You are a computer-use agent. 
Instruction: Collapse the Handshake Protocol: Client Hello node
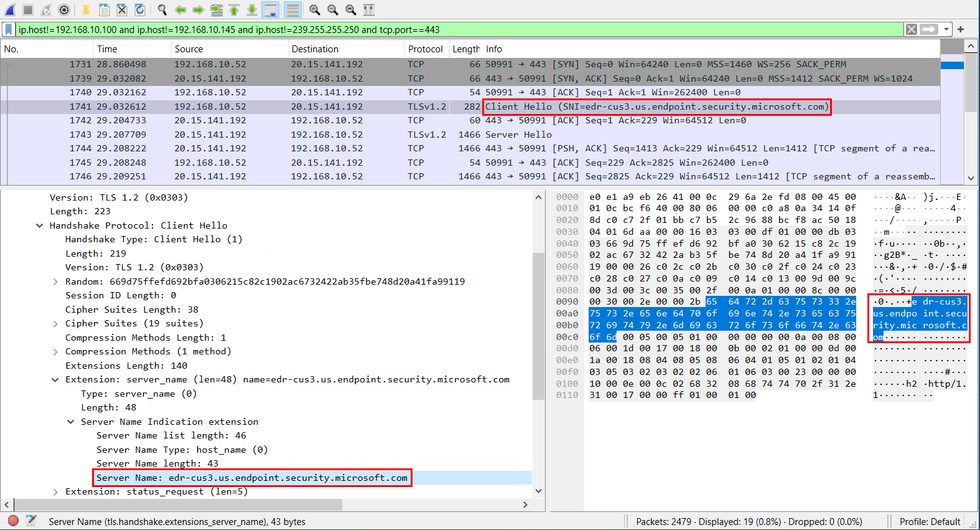(x=40, y=225)
